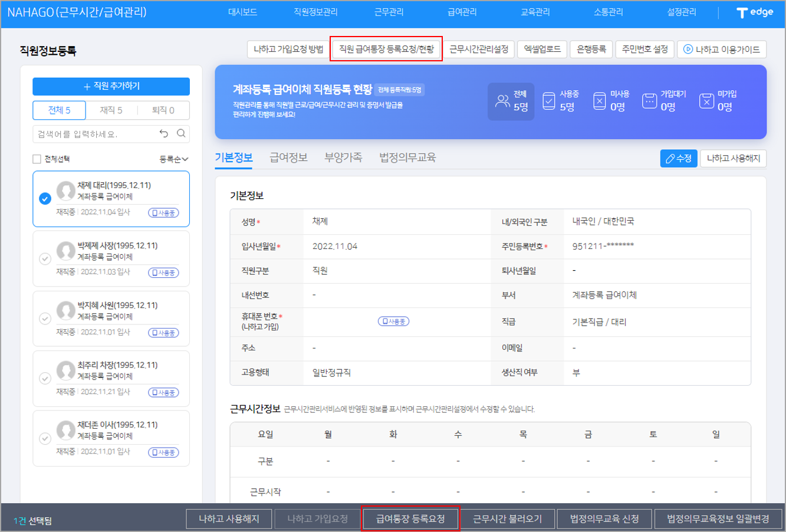Click the 미사용 phone-x icon in banner
786x532 pixels.
[599, 101]
